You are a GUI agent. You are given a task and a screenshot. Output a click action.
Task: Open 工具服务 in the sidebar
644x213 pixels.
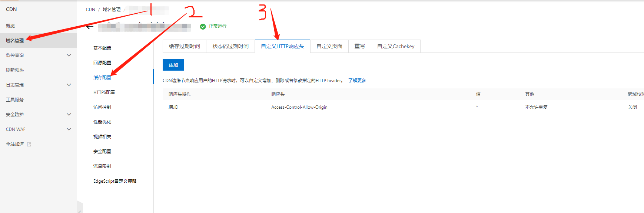(x=15, y=99)
